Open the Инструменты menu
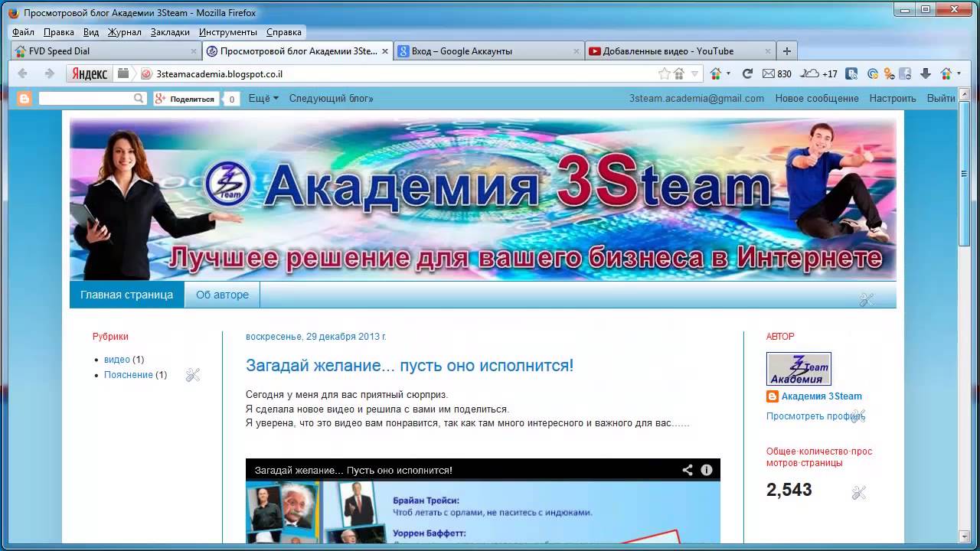980x551 pixels. point(228,32)
